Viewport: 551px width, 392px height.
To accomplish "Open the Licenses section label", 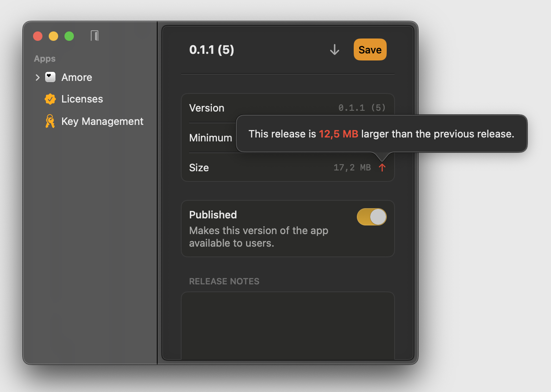I will [82, 99].
